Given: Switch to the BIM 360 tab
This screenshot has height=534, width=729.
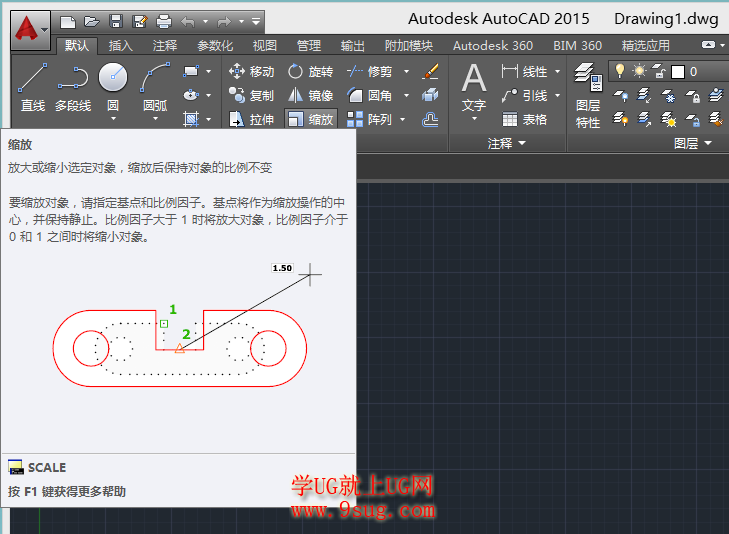Looking at the screenshot, I should click(577, 46).
